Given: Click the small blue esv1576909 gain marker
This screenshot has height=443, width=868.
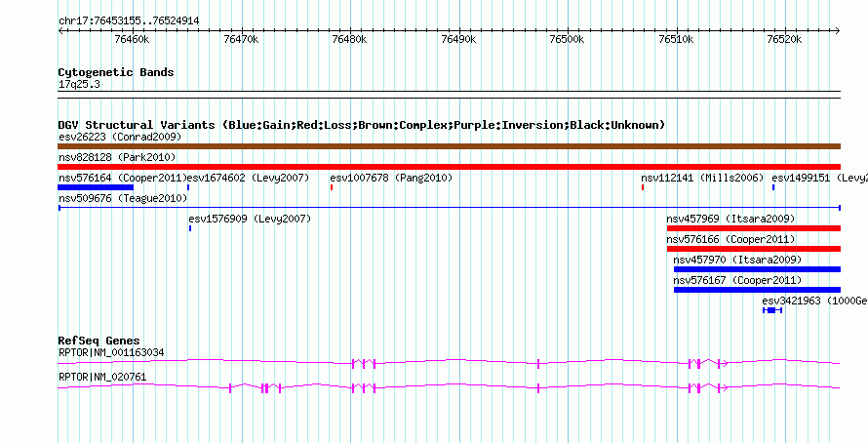Looking at the screenshot, I should [190, 228].
